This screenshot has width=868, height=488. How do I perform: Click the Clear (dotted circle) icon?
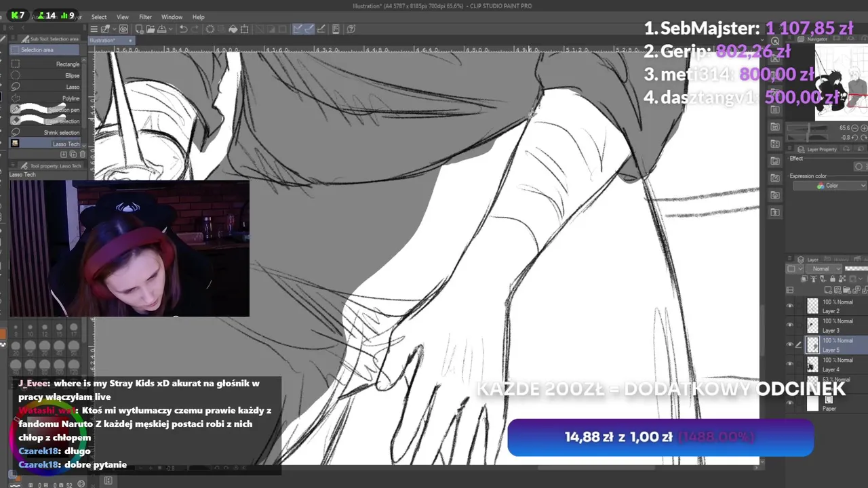tap(210, 29)
